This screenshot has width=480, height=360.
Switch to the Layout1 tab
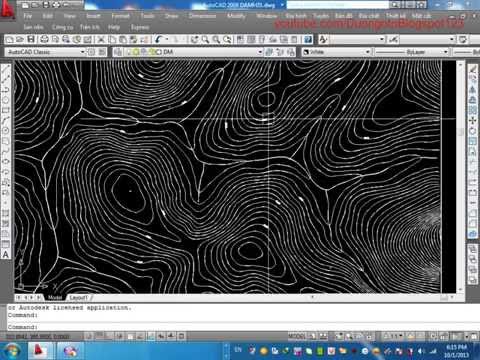(79, 297)
